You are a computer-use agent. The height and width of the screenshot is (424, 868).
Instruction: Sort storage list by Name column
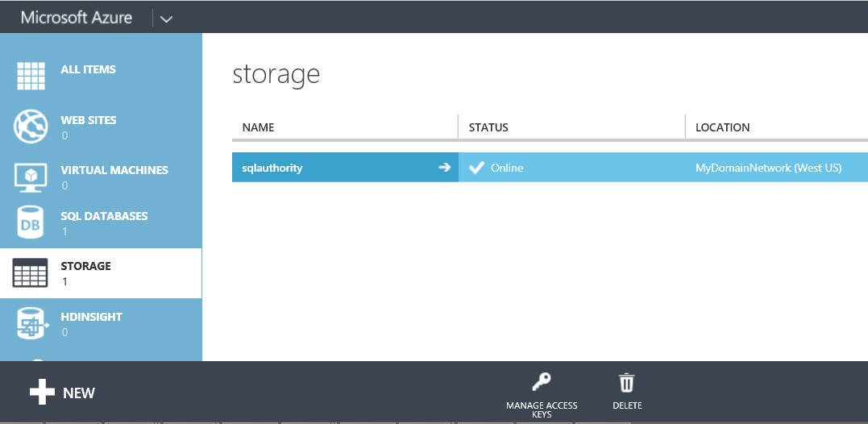[259, 127]
